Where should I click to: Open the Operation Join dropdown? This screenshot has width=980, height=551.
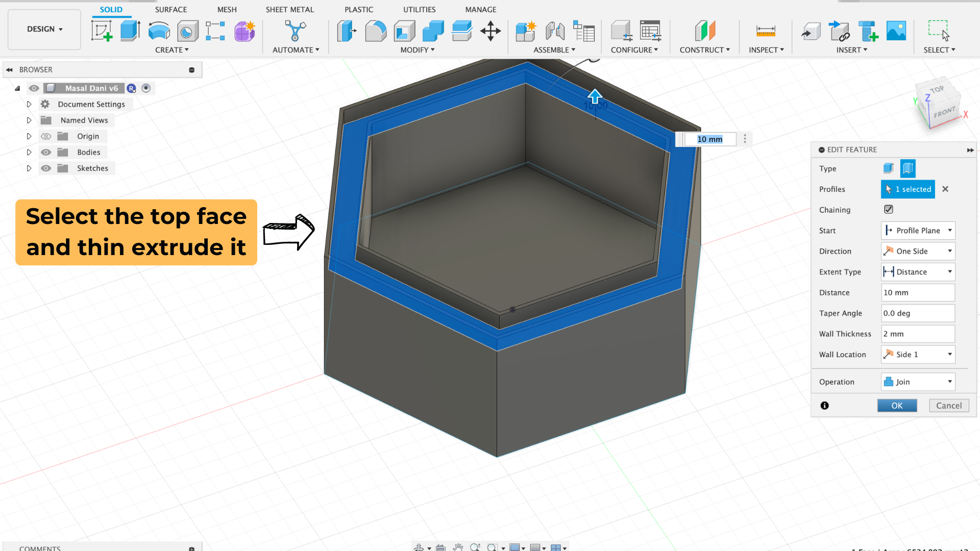pos(918,382)
